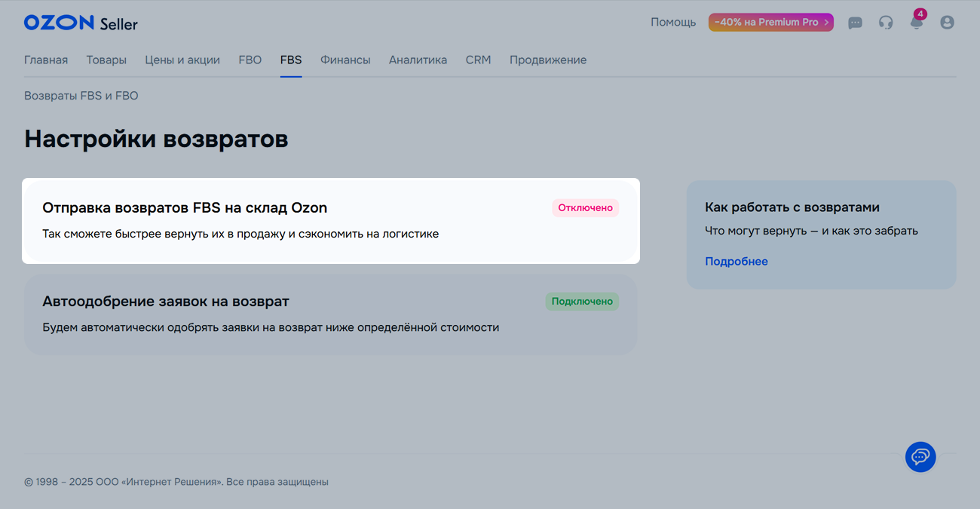This screenshot has width=980, height=509.
Task: Click the Помощь help link
Action: click(673, 23)
